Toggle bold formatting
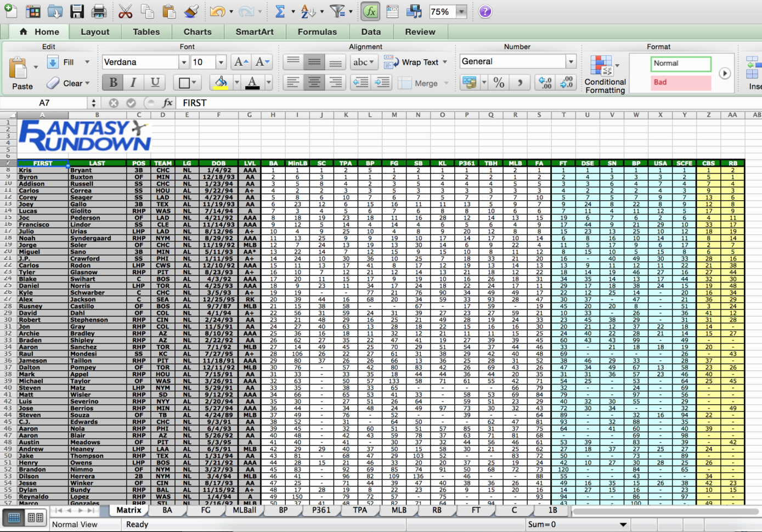The image size is (762, 532). [112, 82]
